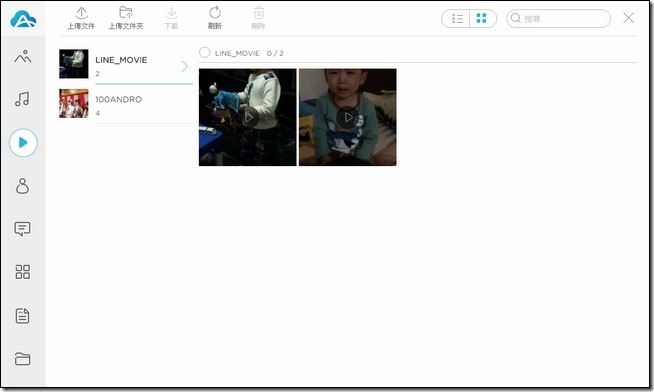Image resolution: width=654 pixels, height=392 pixels.
Task: Open the Apps grid icon in sidebar
Action: (23, 272)
